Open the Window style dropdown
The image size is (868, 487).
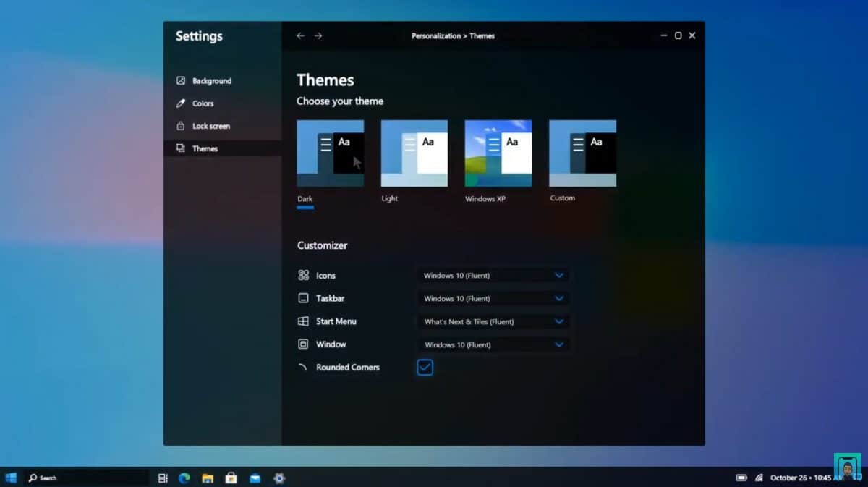[x=493, y=344]
